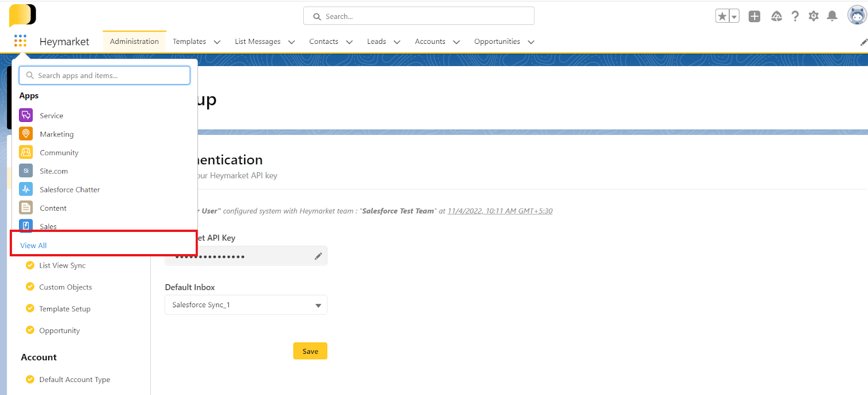Click the edit navigation pencil icon
868x395 pixels.
864,42
